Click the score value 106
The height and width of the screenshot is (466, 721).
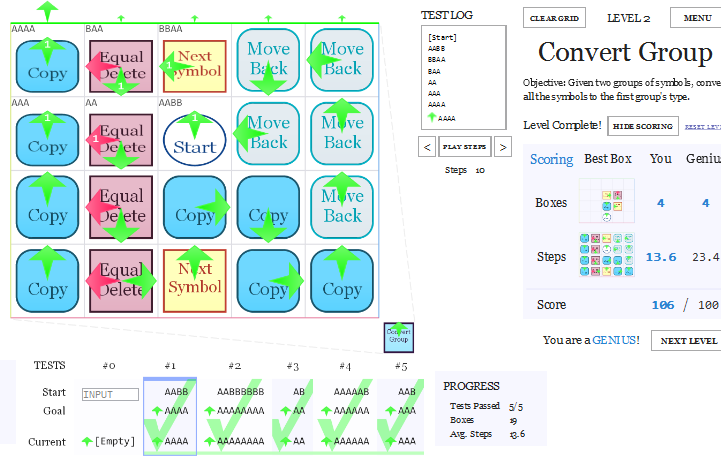(x=663, y=305)
